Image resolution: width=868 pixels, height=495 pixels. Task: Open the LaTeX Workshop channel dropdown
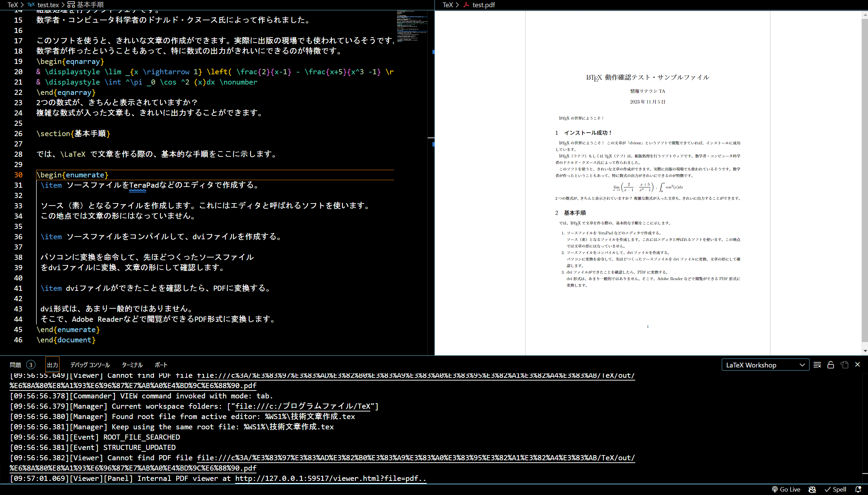tap(765, 365)
